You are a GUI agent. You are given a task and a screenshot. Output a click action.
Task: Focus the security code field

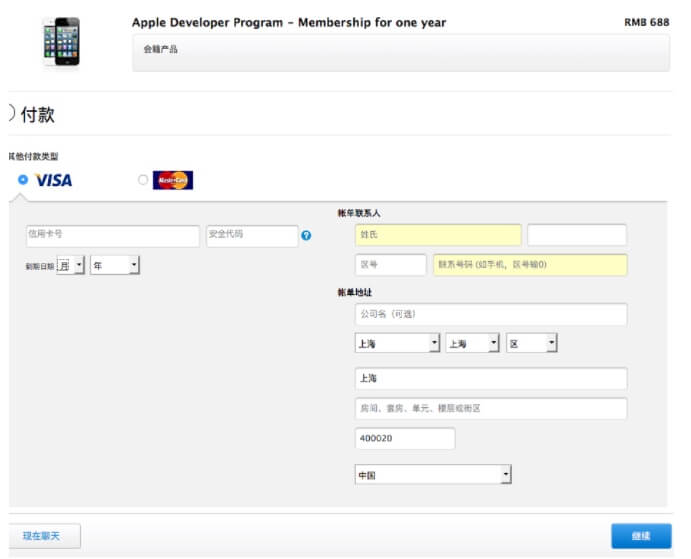[252, 236]
